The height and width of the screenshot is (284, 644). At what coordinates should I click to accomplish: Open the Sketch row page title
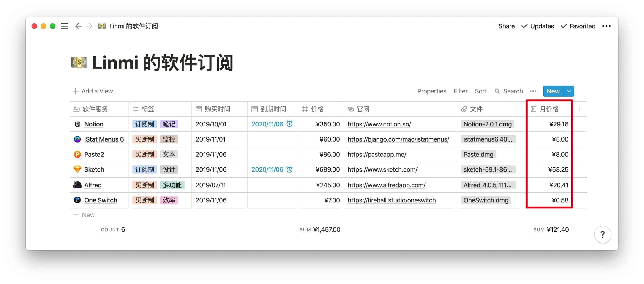pos(94,169)
